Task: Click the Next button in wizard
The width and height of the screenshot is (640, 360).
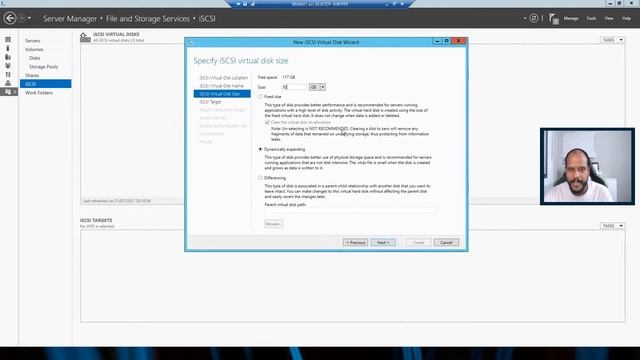Action: [383, 242]
